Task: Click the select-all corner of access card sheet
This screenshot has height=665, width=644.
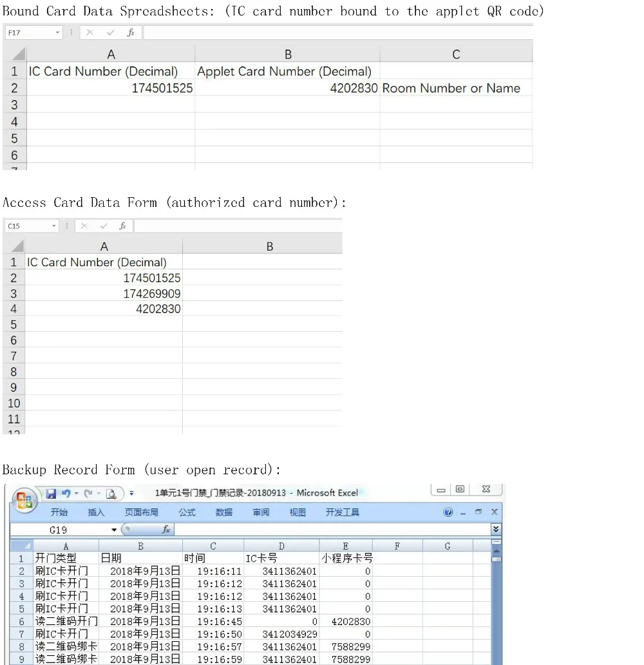Action: pyautogui.click(x=14, y=246)
